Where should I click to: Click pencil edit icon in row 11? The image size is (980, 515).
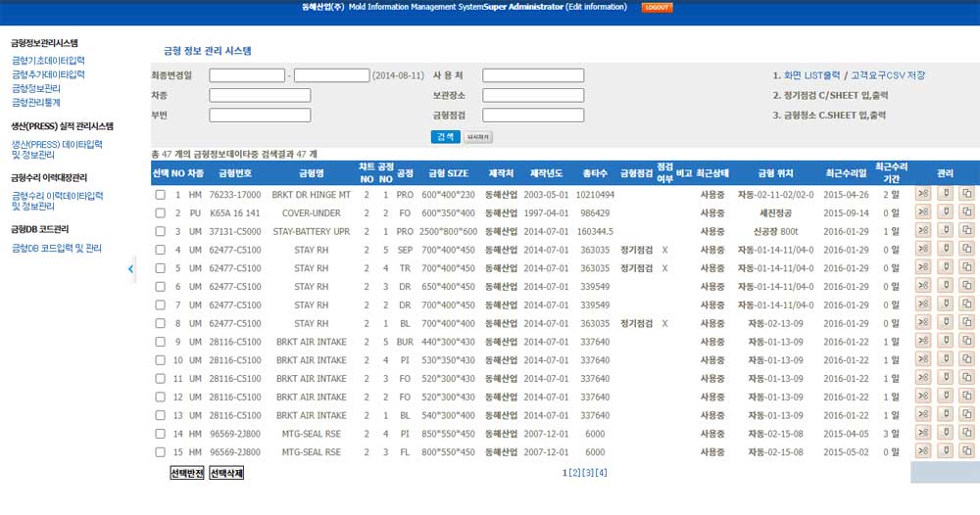point(946,378)
